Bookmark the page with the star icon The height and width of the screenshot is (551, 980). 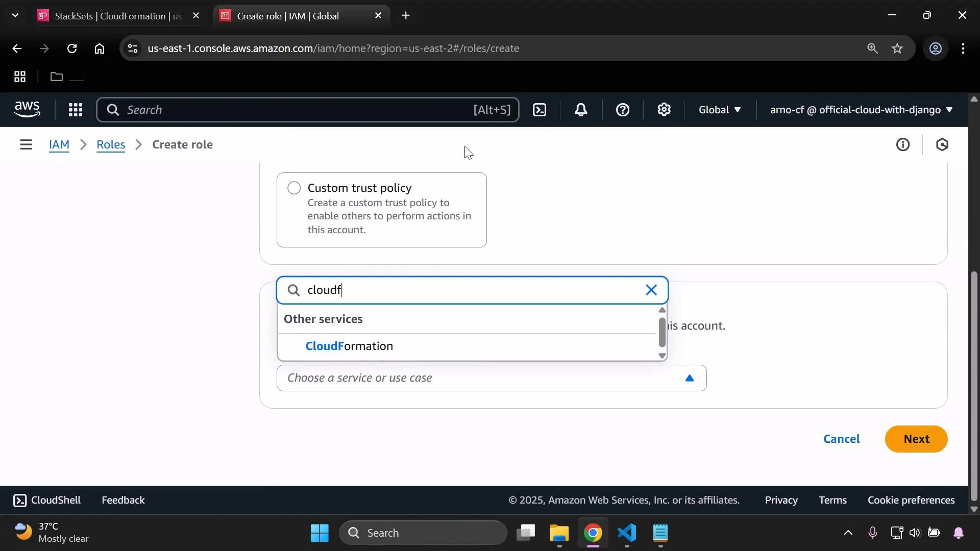(x=897, y=48)
